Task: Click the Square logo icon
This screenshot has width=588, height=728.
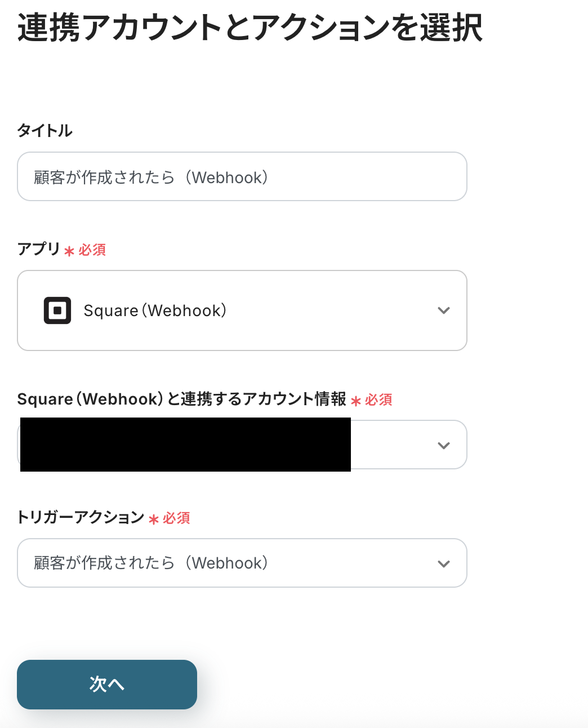Action: (57, 310)
